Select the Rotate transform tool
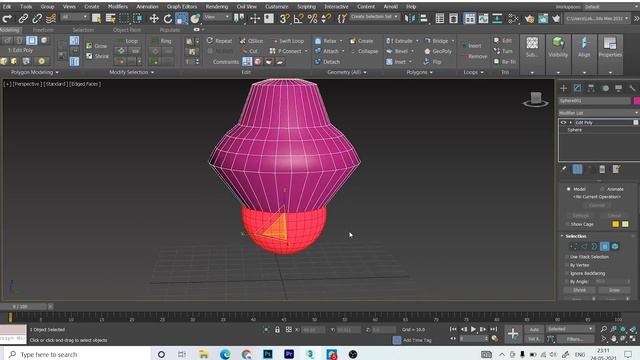 (167, 18)
